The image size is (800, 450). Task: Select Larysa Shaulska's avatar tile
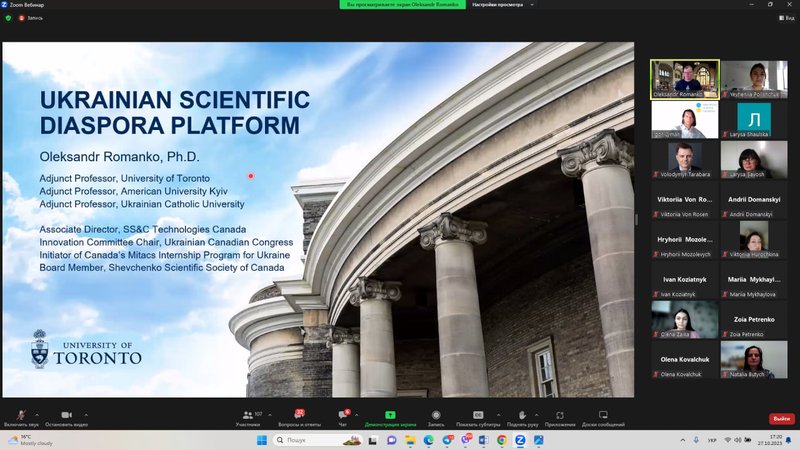pos(754,119)
